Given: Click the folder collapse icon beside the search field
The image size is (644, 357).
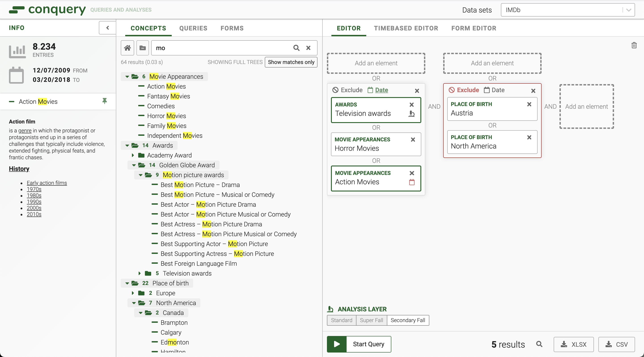Looking at the screenshot, I should click(x=142, y=48).
